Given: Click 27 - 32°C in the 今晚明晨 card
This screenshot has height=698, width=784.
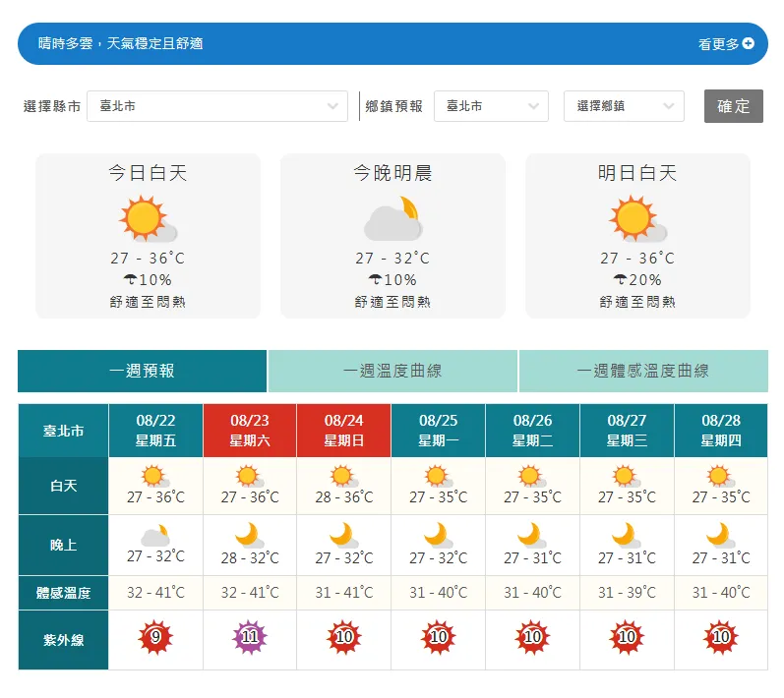Looking at the screenshot, I should tap(392, 258).
